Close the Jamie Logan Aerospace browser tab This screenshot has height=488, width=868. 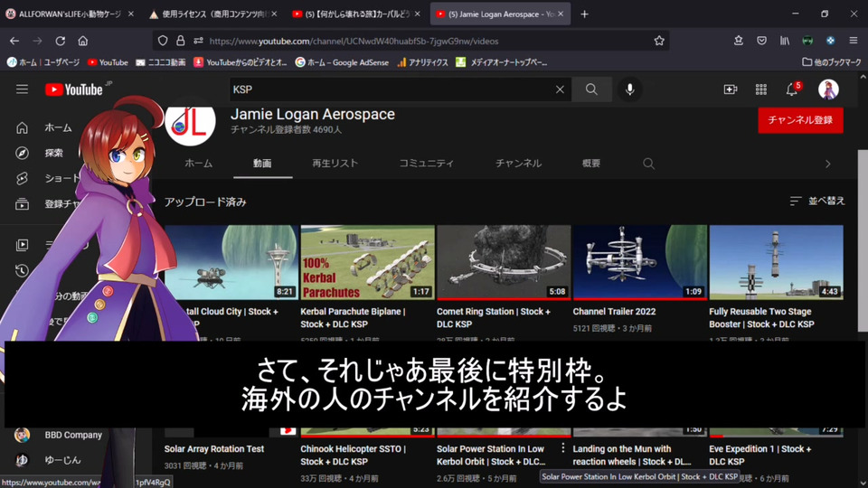pos(561,14)
